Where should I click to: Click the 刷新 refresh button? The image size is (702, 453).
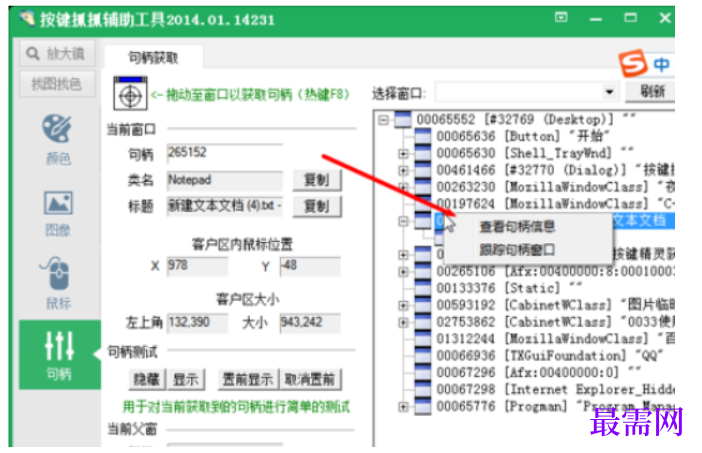[x=651, y=91]
